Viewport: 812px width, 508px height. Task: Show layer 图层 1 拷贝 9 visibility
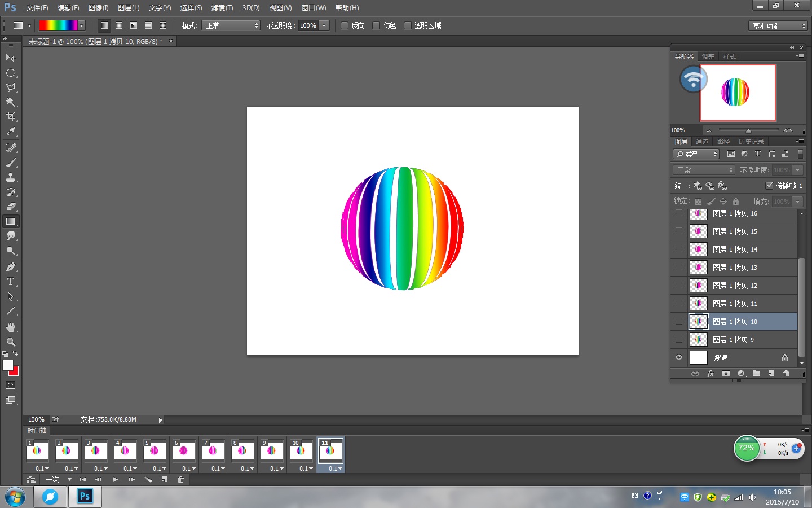(679, 339)
